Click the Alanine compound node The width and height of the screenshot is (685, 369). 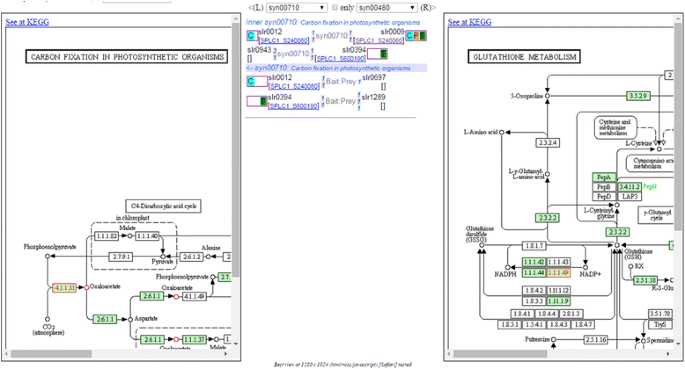[208, 256]
